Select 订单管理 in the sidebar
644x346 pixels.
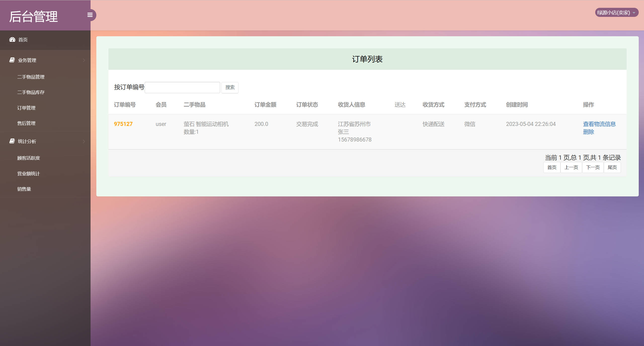(x=26, y=108)
